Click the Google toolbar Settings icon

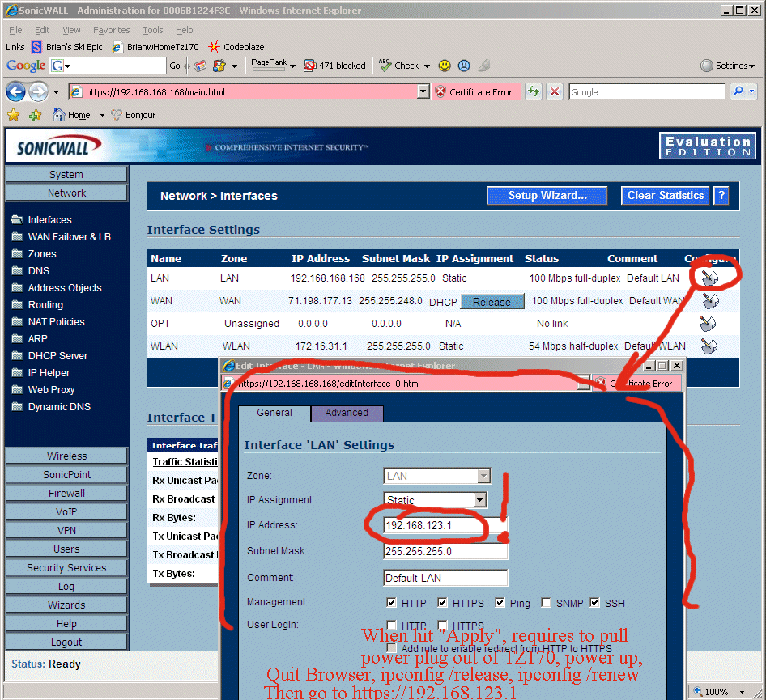[706, 66]
